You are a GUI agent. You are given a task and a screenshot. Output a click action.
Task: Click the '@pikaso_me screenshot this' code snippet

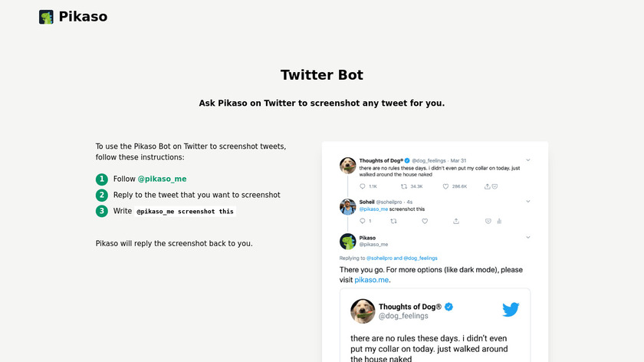(185, 211)
